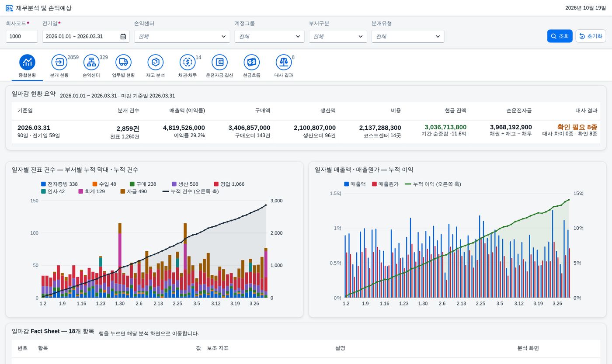Expand the 손익센터 dropdown
This screenshot has width=612, height=364.
pos(182,37)
